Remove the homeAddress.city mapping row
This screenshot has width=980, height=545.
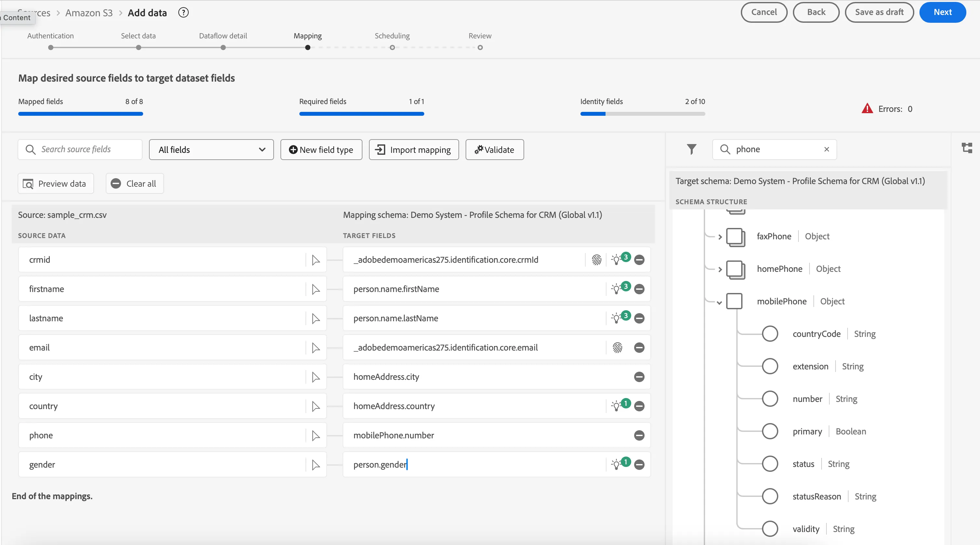639,377
